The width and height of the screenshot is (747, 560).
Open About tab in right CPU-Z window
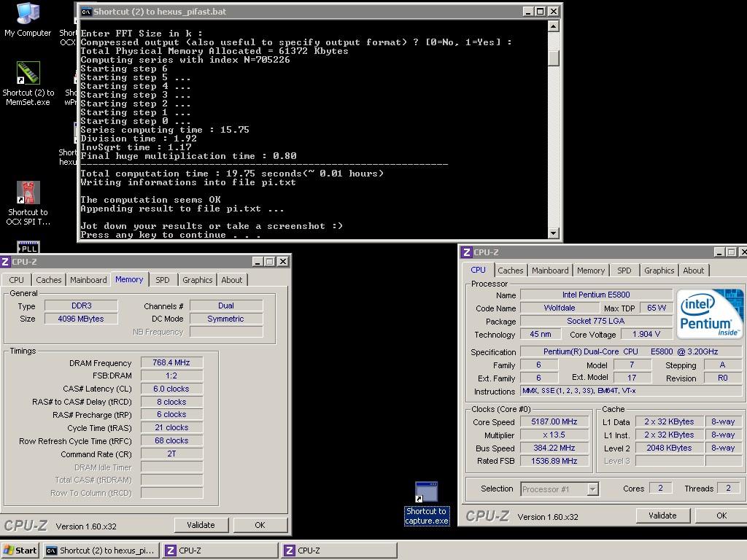[x=693, y=271]
